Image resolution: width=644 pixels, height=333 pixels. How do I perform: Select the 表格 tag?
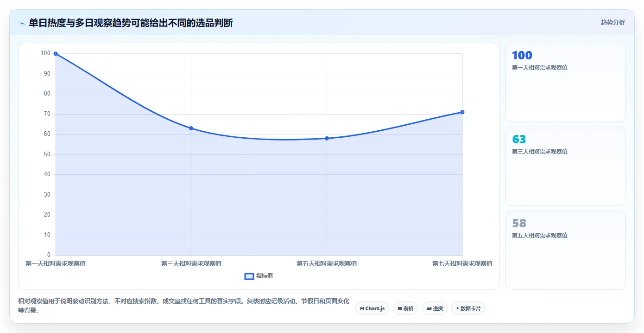(405, 308)
